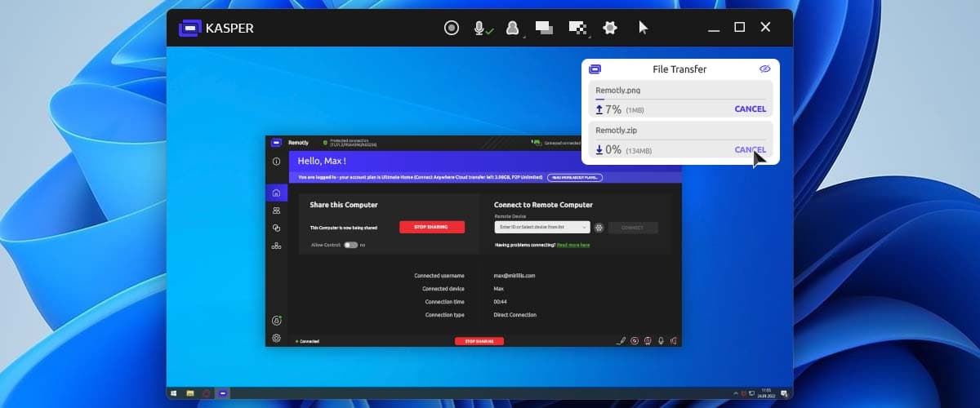
Task: Click the red STOP SHARING button in panel
Action: pyautogui.click(x=432, y=227)
